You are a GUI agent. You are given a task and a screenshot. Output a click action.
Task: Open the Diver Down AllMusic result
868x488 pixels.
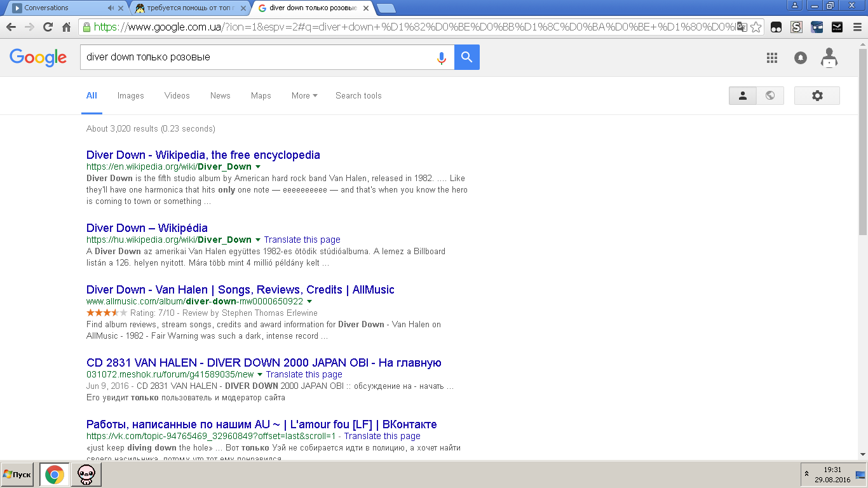(x=240, y=290)
